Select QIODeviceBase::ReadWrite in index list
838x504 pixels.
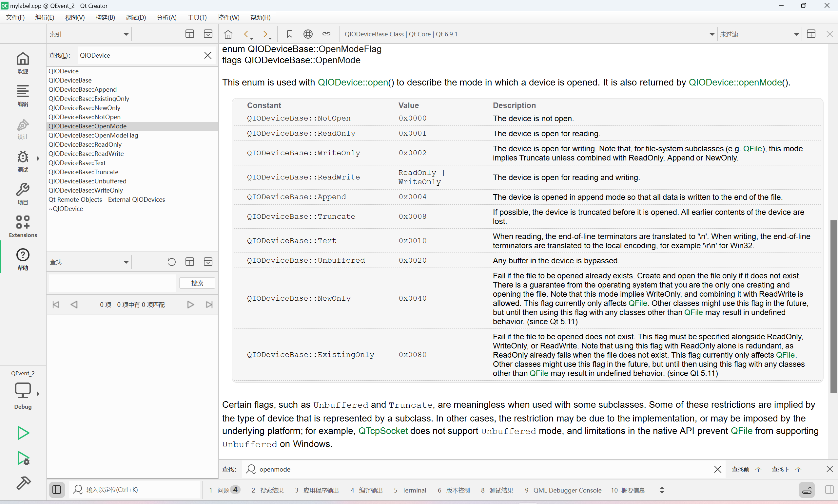[86, 154]
